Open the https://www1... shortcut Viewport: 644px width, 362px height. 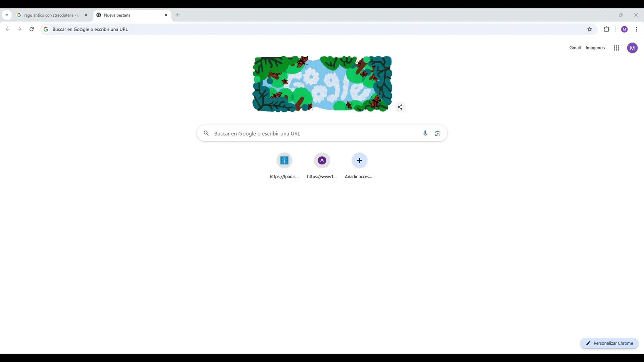coord(322,166)
